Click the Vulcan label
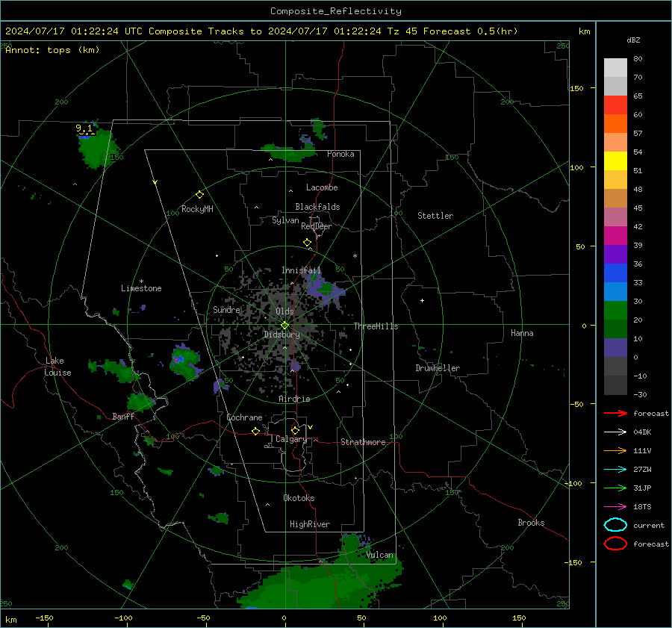 [379, 555]
